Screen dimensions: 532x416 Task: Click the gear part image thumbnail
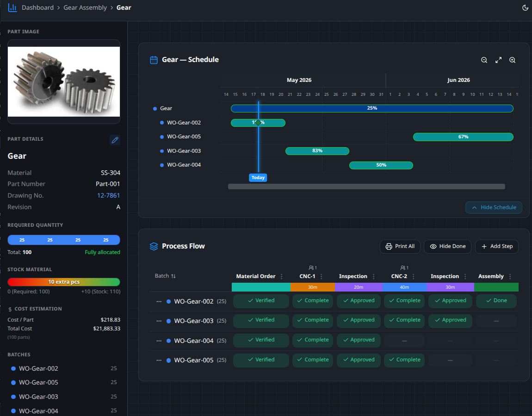point(64,81)
